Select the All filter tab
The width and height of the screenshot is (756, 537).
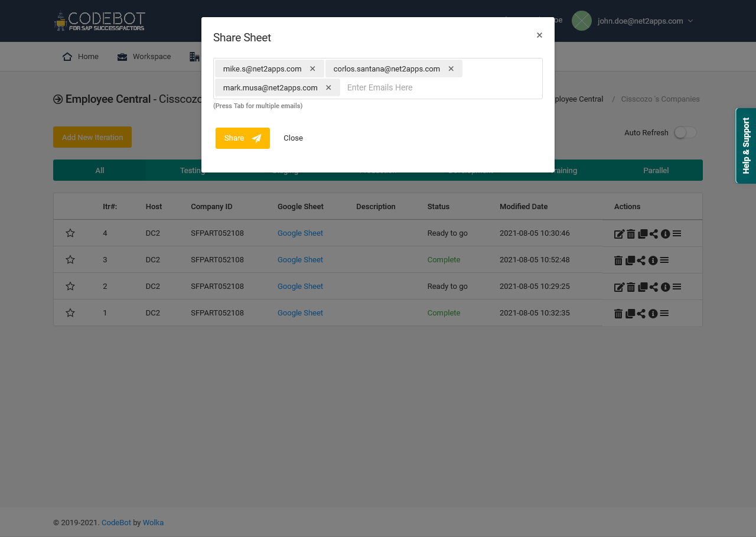click(x=99, y=170)
